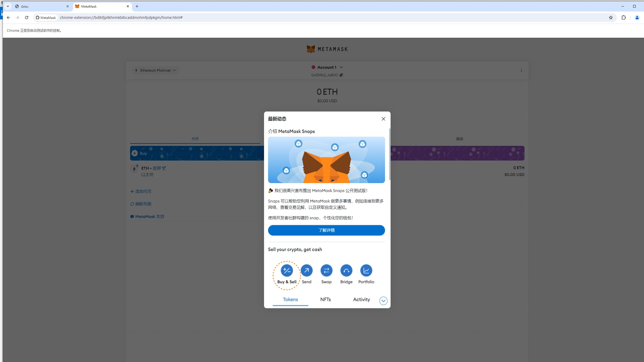
Task: Click the Bridge icon
Action: click(346, 270)
